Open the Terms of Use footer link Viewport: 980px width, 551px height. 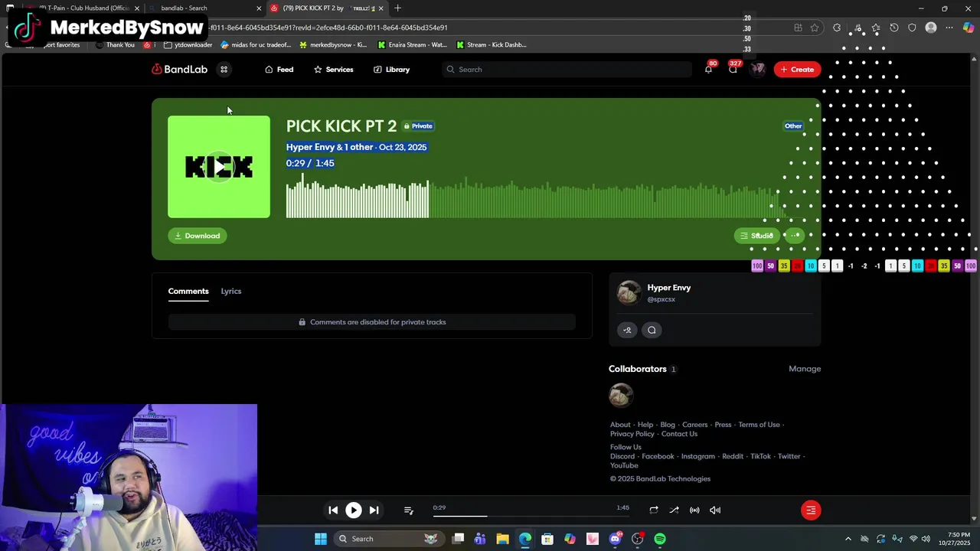tap(759, 425)
